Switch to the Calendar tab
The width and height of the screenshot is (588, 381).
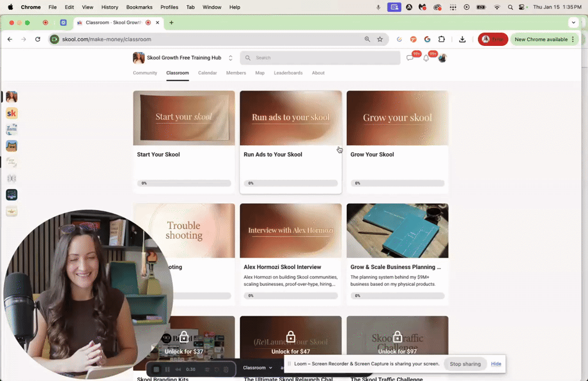point(207,73)
